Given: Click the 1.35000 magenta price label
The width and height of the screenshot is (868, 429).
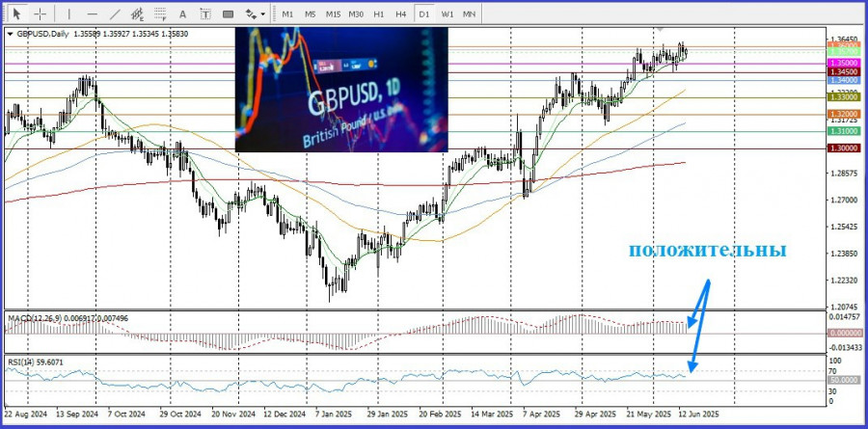Looking at the screenshot, I should (x=844, y=64).
